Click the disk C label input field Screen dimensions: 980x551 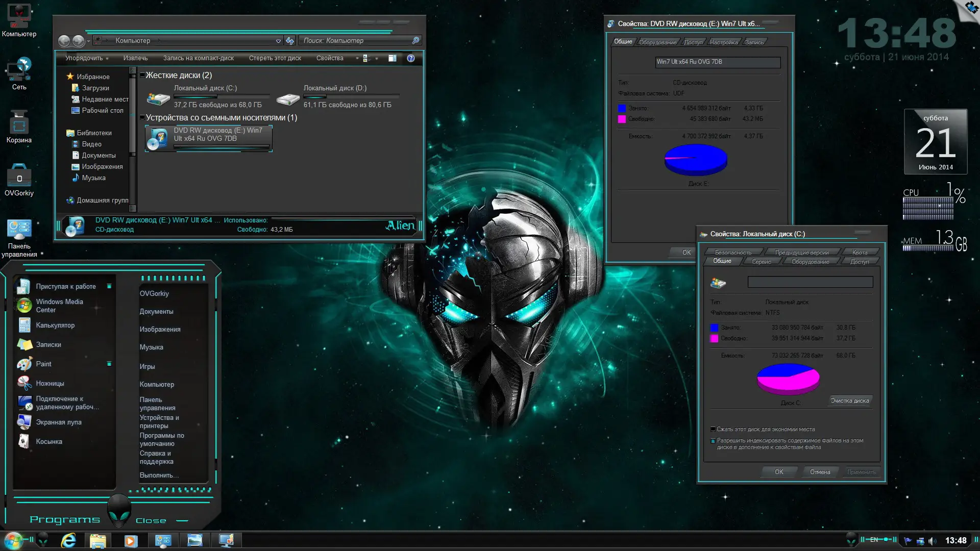coord(810,282)
